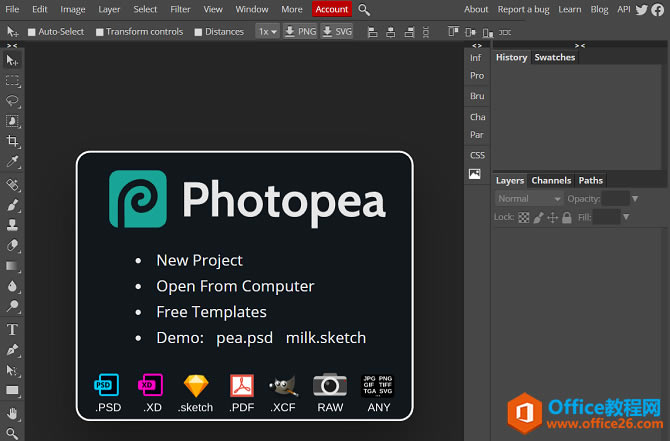Open the CSS side panel
The width and height of the screenshot is (670, 441).
(x=477, y=155)
